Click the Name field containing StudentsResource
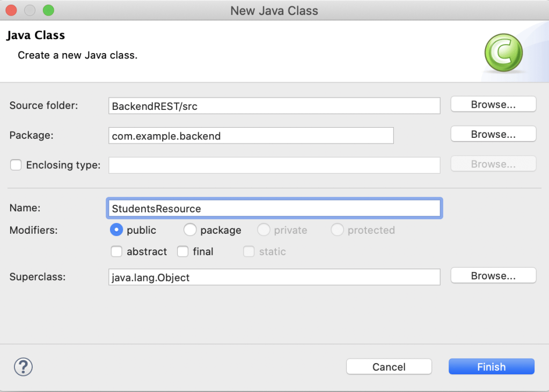The width and height of the screenshot is (549, 392). click(274, 209)
